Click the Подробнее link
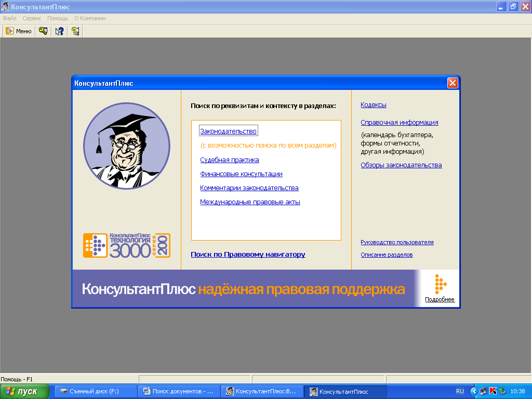 440,299
